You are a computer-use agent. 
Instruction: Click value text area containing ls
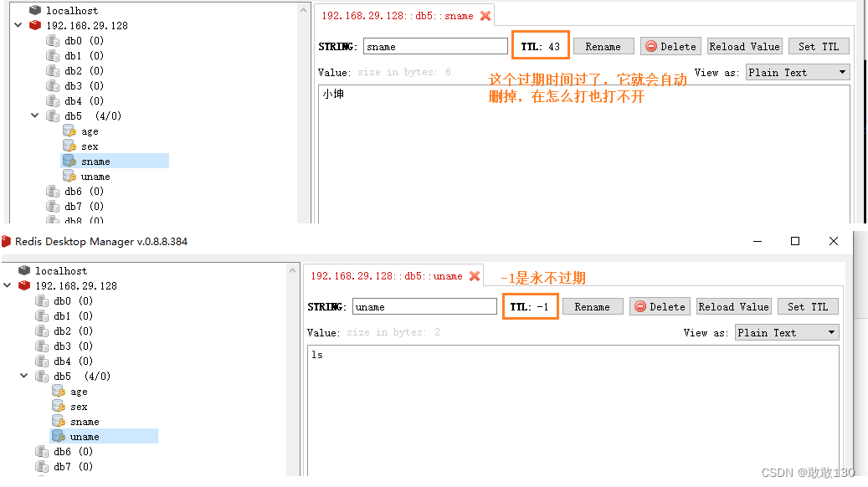click(x=573, y=410)
